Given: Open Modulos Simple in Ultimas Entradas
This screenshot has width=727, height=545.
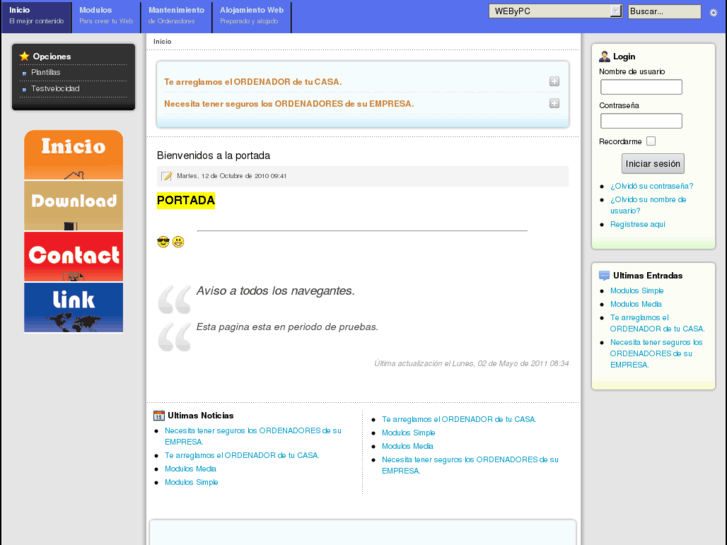Looking at the screenshot, I should pyautogui.click(x=637, y=291).
